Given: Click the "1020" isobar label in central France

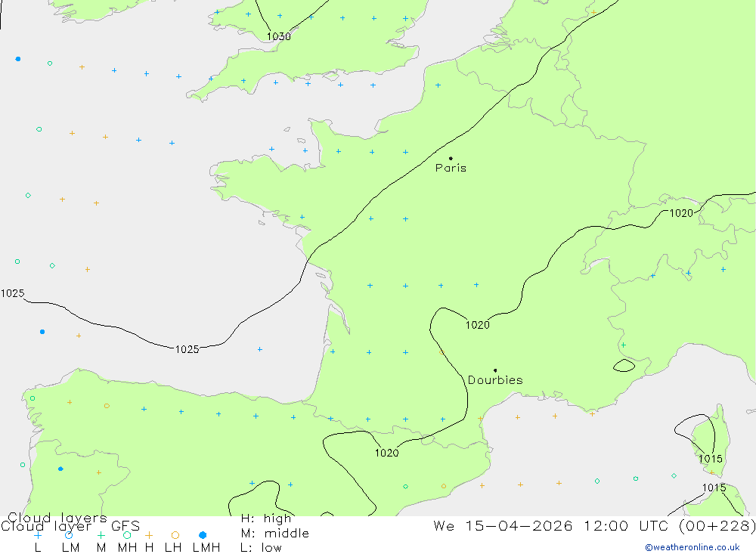Looking at the screenshot, I should (478, 325).
